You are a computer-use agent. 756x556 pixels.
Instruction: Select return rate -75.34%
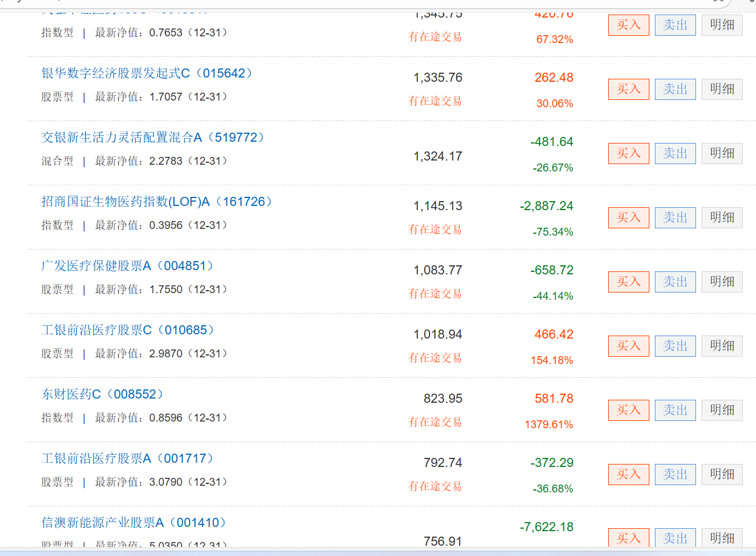(x=553, y=232)
